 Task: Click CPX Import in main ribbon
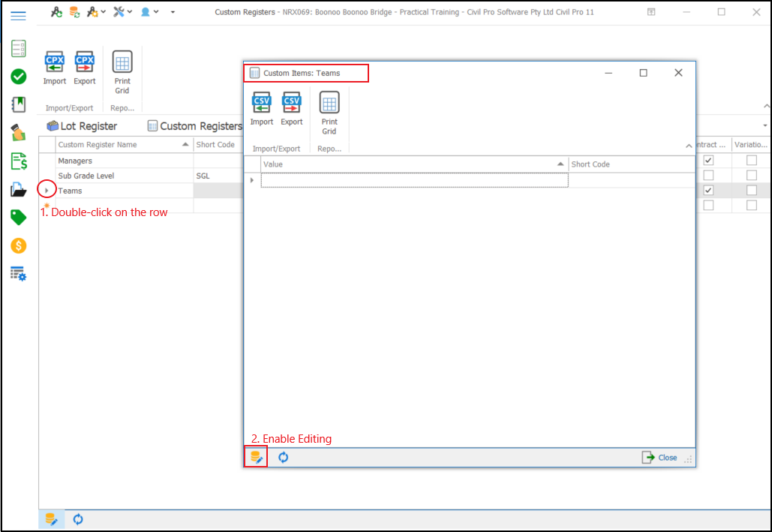tap(55, 67)
